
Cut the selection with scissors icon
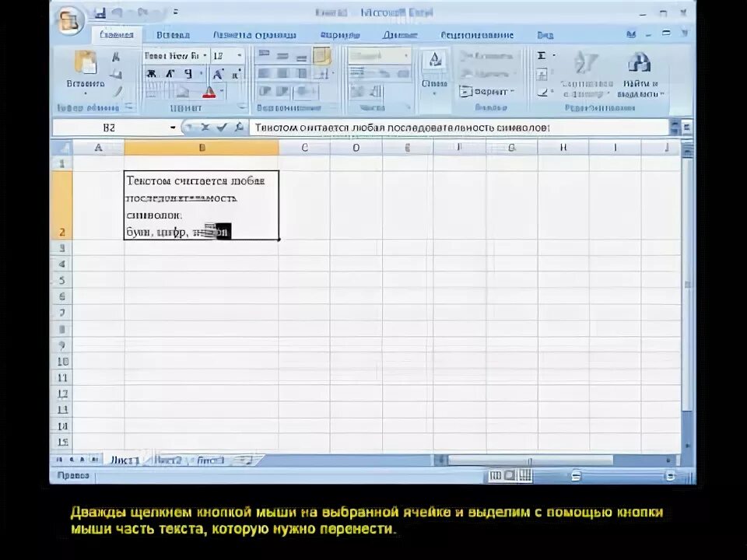click(x=116, y=57)
